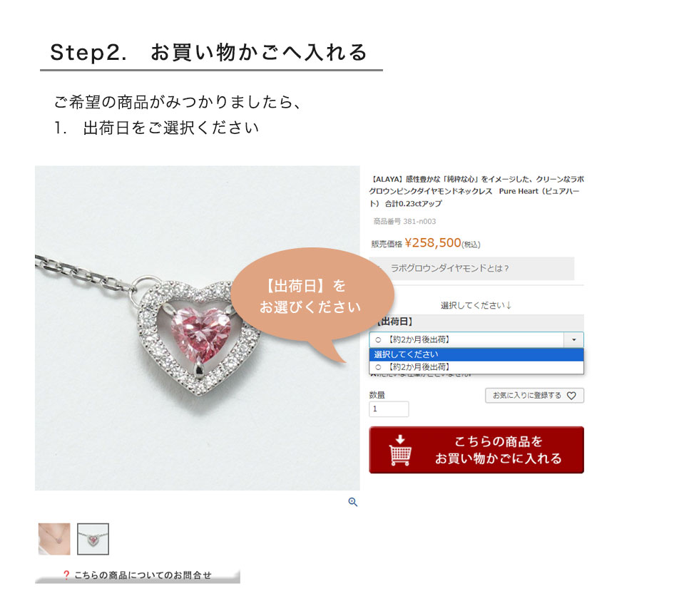This screenshot has height=616, width=699.
Task: Choose 【約2か月後出荷】 from dropdown list
Action: pyautogui.click(x=476, y=367)
